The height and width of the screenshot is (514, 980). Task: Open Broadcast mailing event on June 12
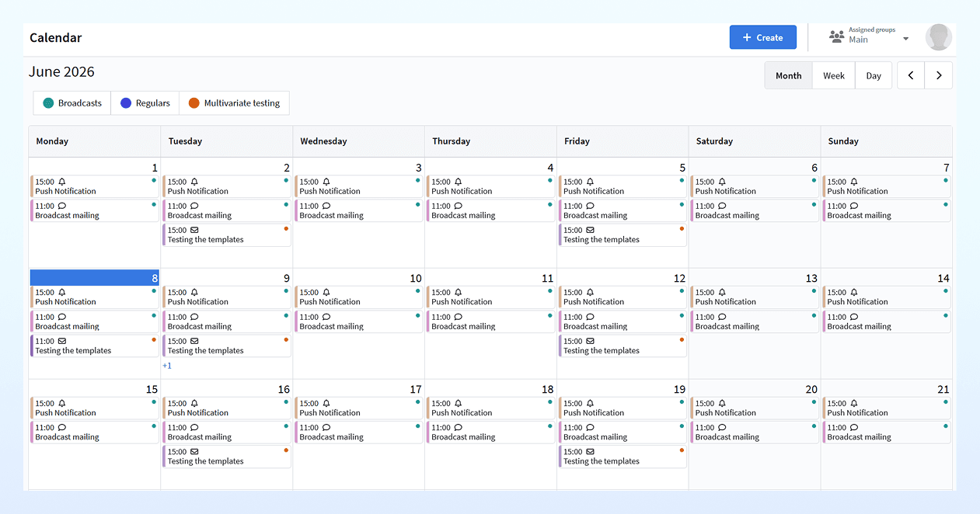coord(623,321)
